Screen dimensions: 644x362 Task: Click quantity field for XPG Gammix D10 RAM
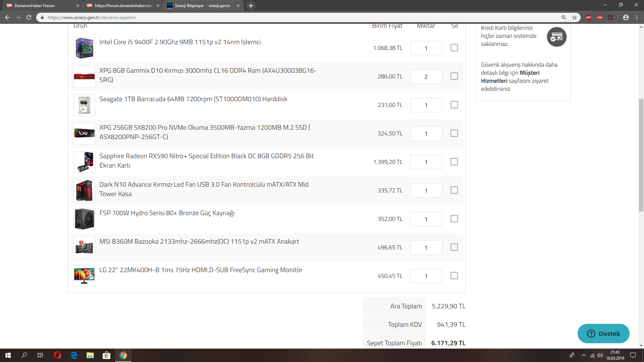point(426,76)
